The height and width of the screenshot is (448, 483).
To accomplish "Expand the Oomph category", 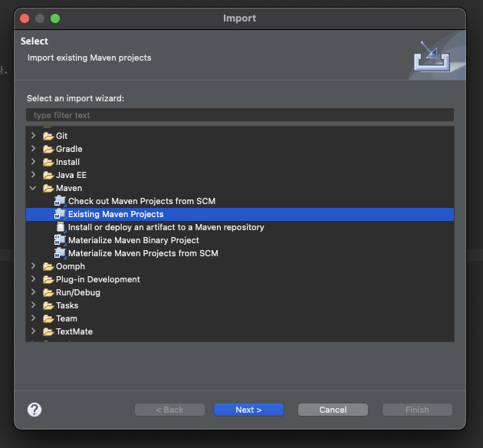I will coord(33,266).
